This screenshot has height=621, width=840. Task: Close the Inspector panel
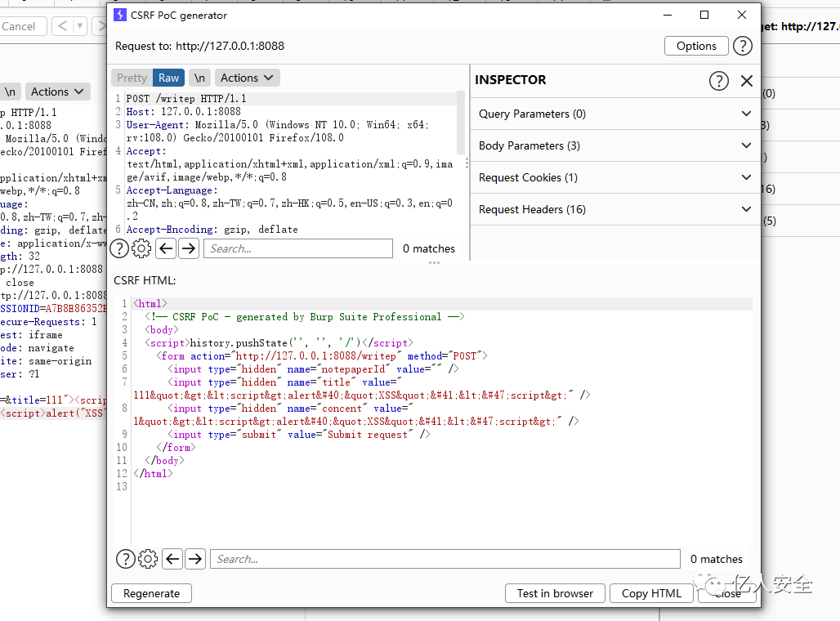click(746, 81)
